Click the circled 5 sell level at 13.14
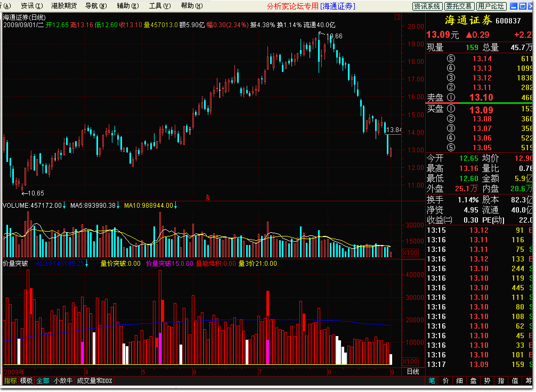 click(x=451, y=59)
